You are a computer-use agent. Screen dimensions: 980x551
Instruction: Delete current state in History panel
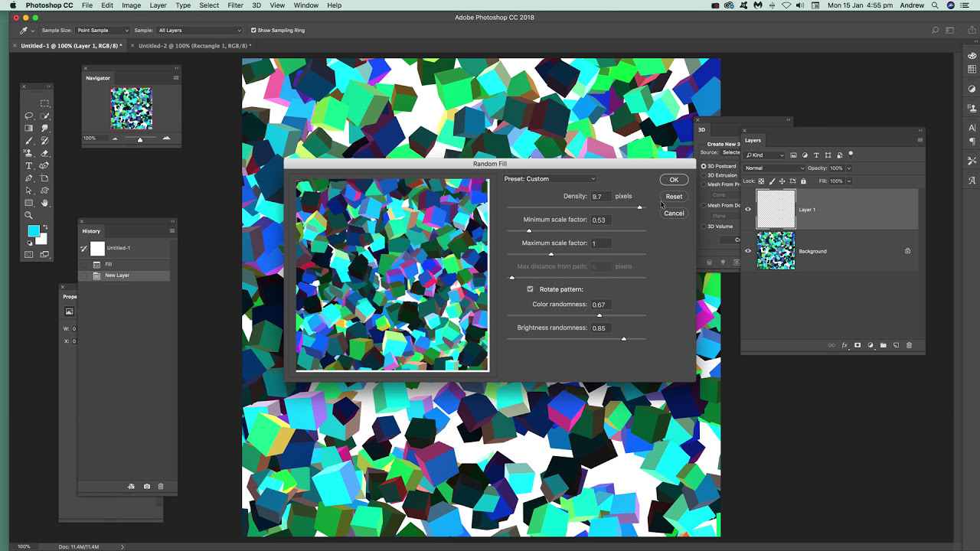tap(161, 487)
